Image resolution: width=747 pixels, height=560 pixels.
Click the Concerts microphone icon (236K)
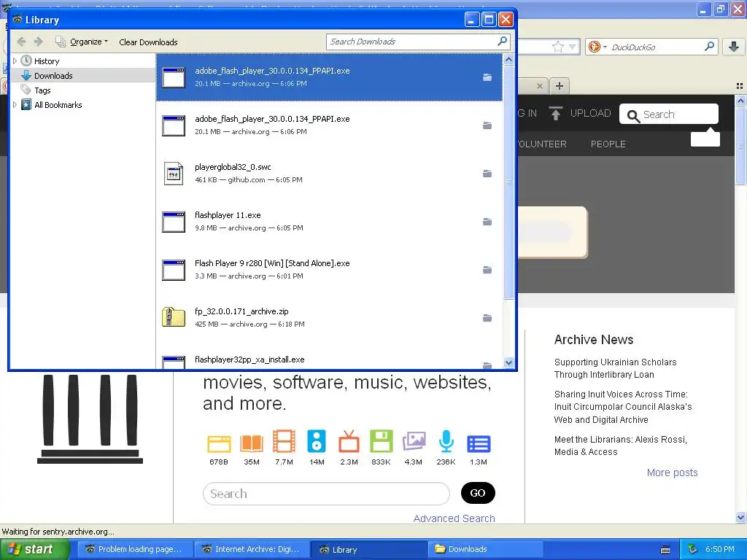[x=446, y=441]
